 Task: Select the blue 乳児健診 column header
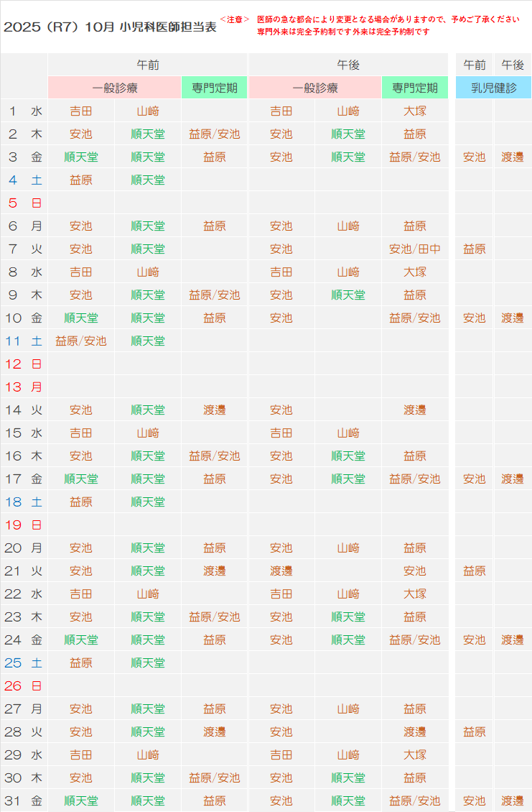pos(493,88)
